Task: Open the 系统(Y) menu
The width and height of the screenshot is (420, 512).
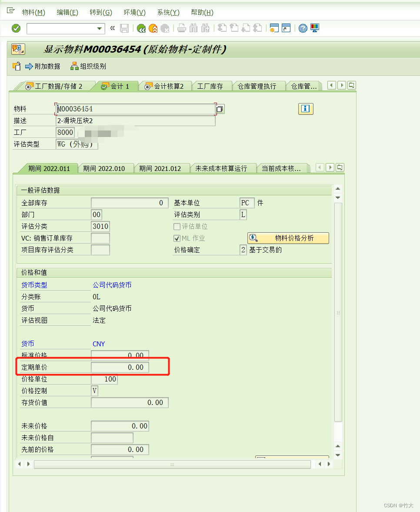Action: click(x=167, y=12)
